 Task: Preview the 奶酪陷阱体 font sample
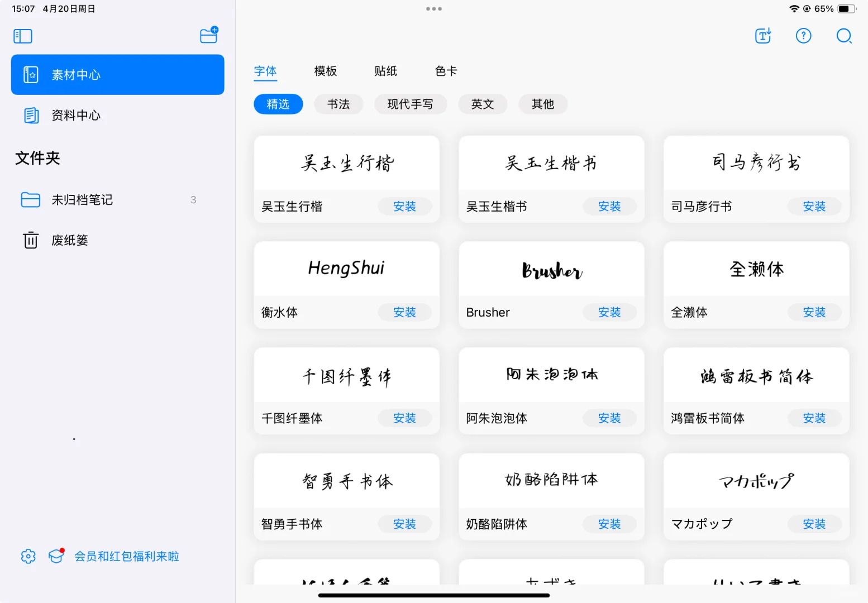pos(552,481)
